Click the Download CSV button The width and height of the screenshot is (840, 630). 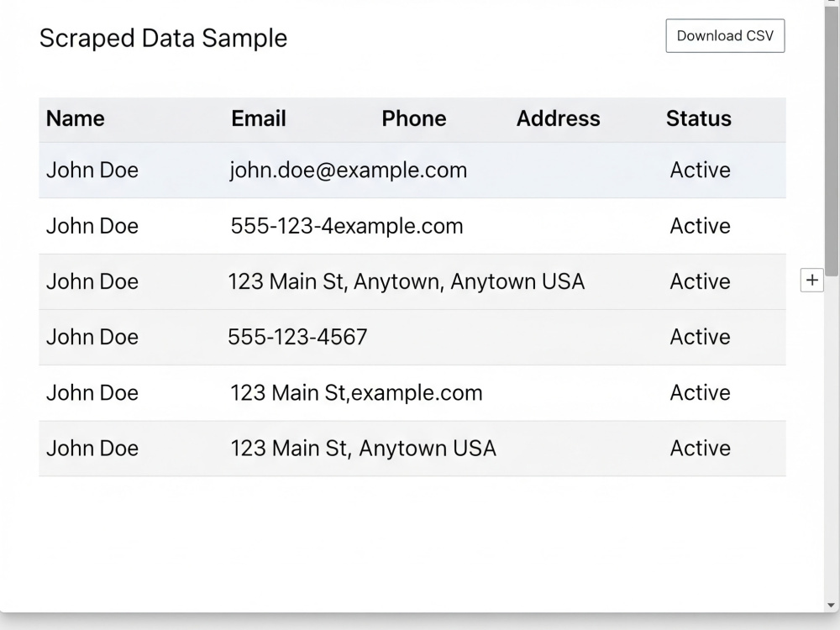click(x=726, y=36)
